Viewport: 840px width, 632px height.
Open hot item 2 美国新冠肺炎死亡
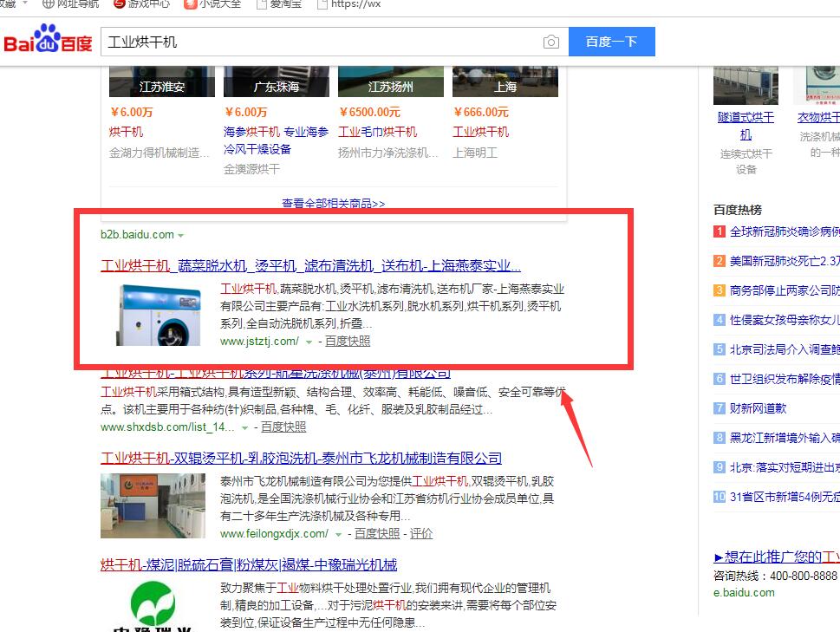tap(785, 261)
